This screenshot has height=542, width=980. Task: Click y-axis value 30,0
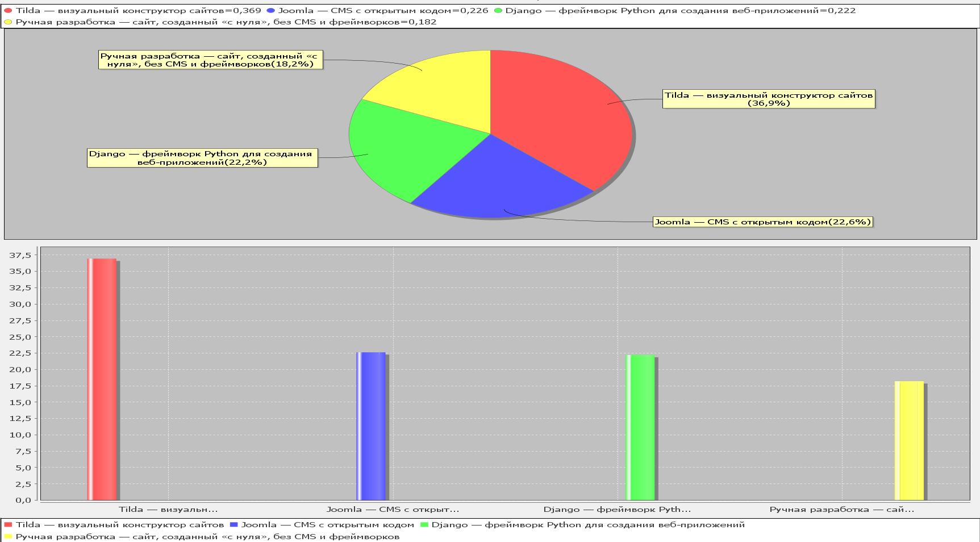(x=20, y=305)
